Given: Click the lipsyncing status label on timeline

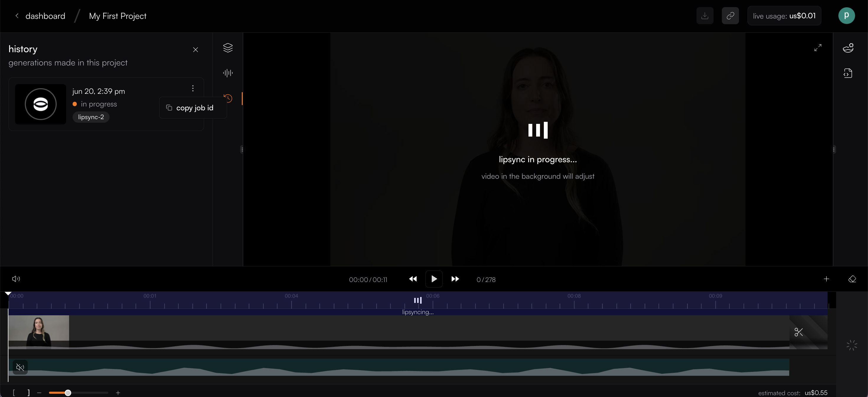Looking at the screenshot, I should click(418, 312).
